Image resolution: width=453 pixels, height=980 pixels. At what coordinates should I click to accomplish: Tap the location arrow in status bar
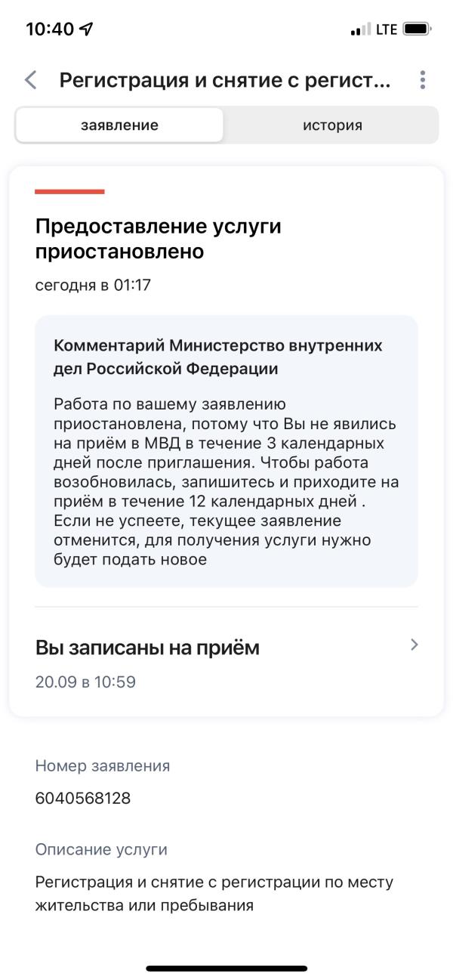(87, 29)
